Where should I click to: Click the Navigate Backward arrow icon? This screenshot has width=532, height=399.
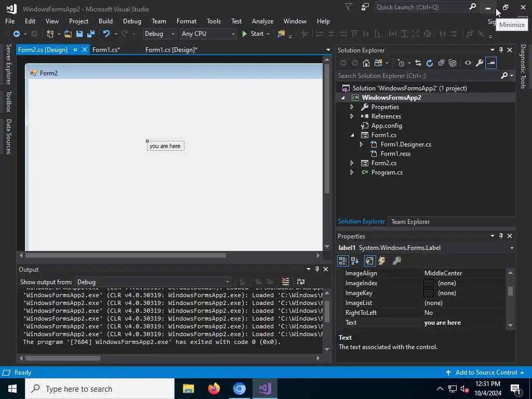(16, 34)
